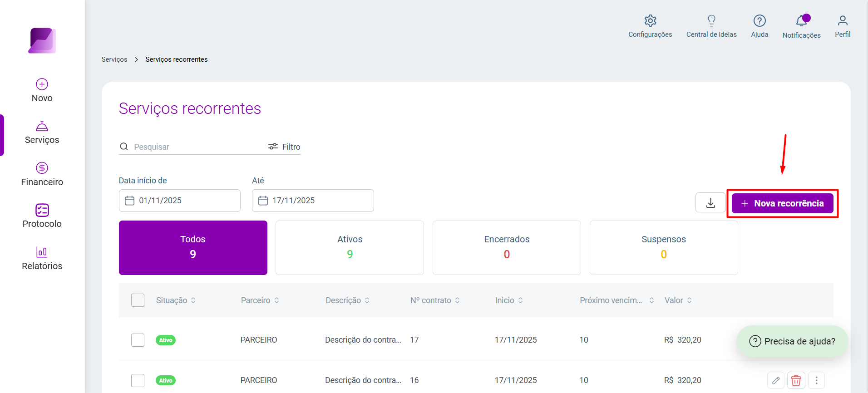Open the Data início de date picker

180,201
